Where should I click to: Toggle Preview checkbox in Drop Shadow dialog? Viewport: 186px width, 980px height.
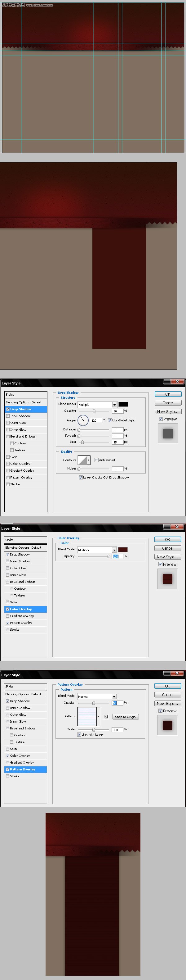161,419
